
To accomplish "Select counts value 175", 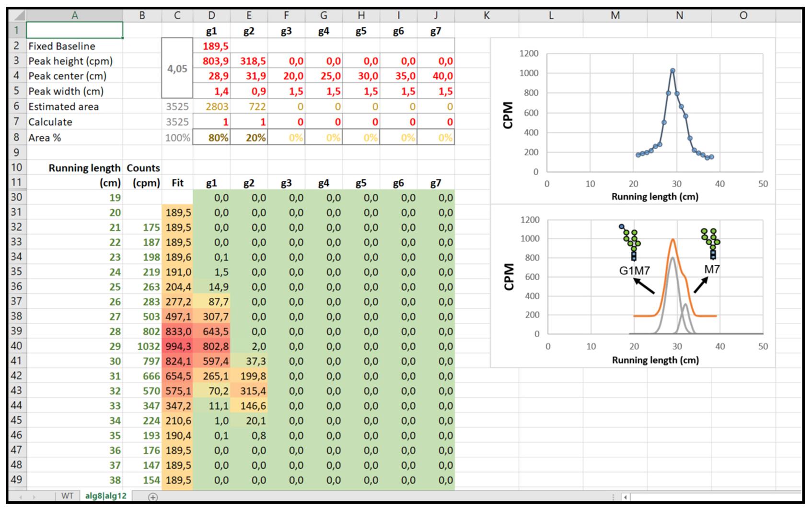I will click(142, 227).
